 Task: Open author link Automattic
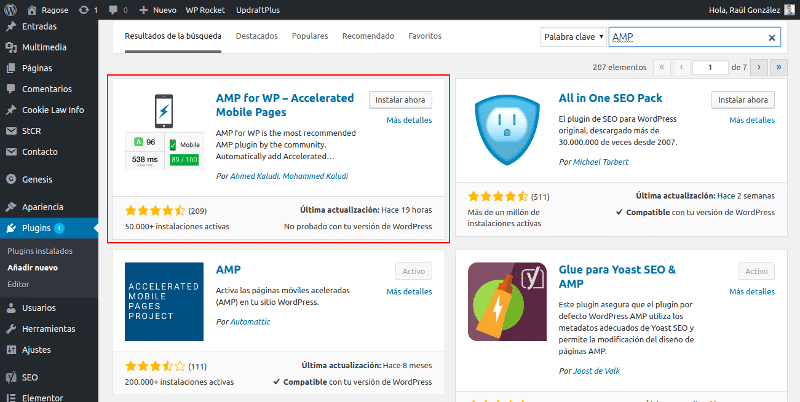250,322
